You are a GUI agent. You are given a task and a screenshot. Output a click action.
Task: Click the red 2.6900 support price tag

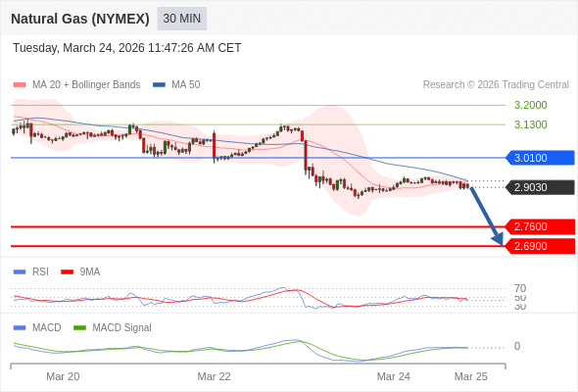[539, 246]
